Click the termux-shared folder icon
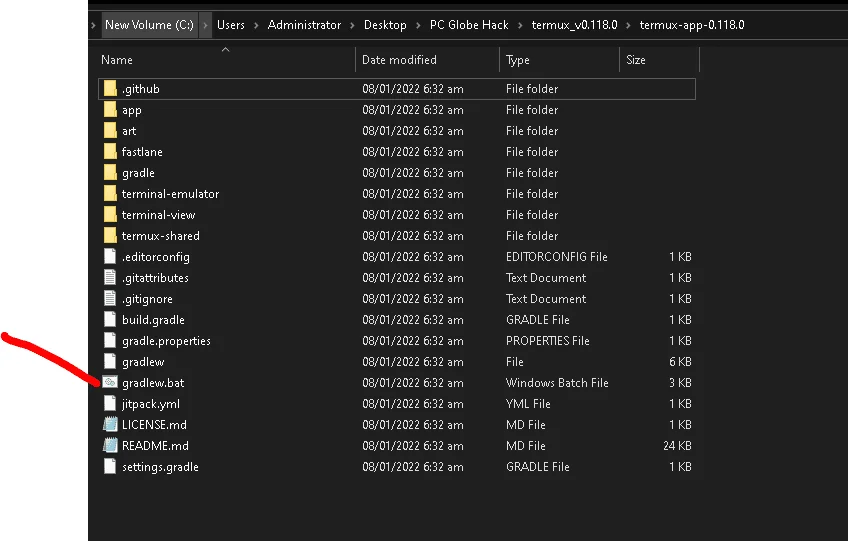 (110, 236)
